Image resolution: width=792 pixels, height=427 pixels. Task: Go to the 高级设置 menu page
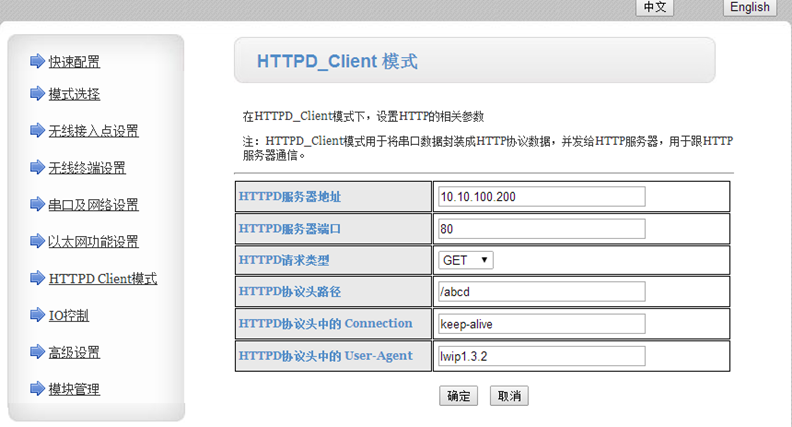click(74, 353)
